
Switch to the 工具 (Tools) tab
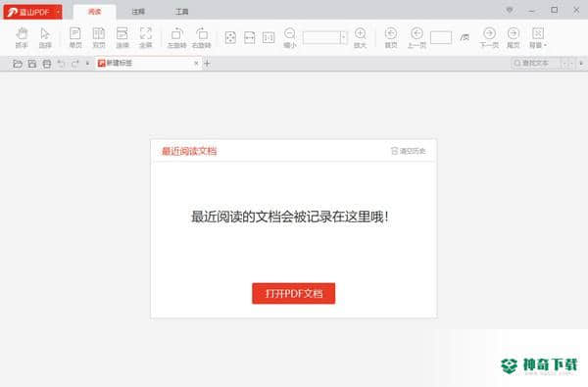181,12
